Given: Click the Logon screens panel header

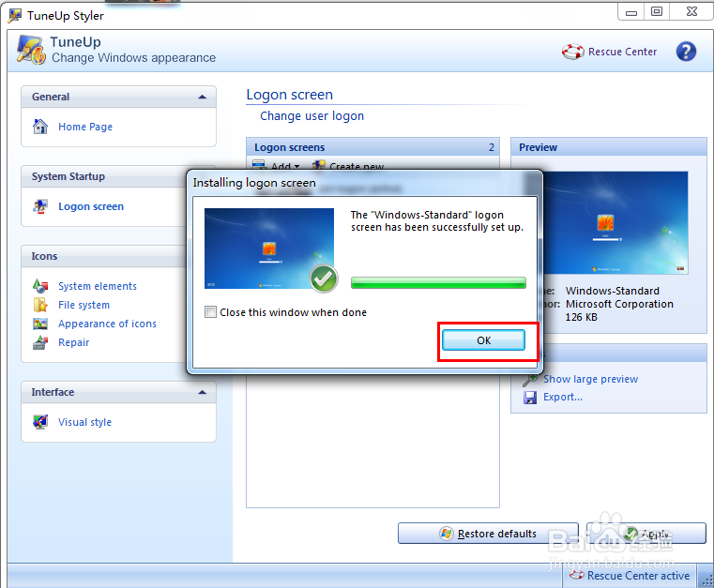Looking at the screenshot, I should coord(372,147).
